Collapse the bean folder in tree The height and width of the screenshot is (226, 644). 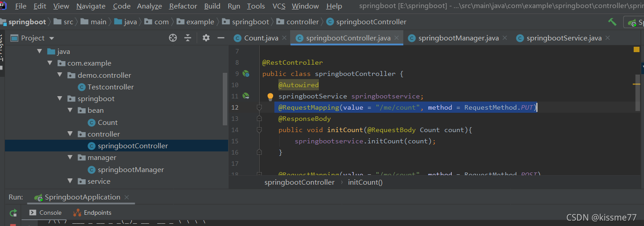70,110
